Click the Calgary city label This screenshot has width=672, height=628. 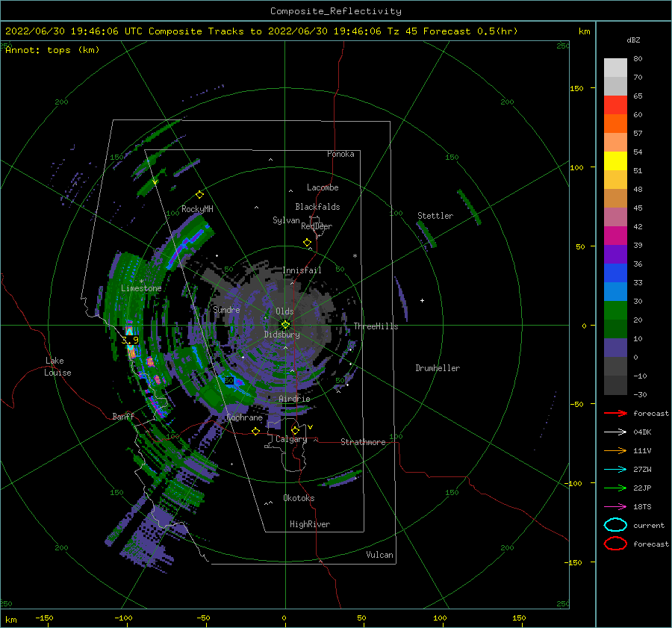(291, 439)
